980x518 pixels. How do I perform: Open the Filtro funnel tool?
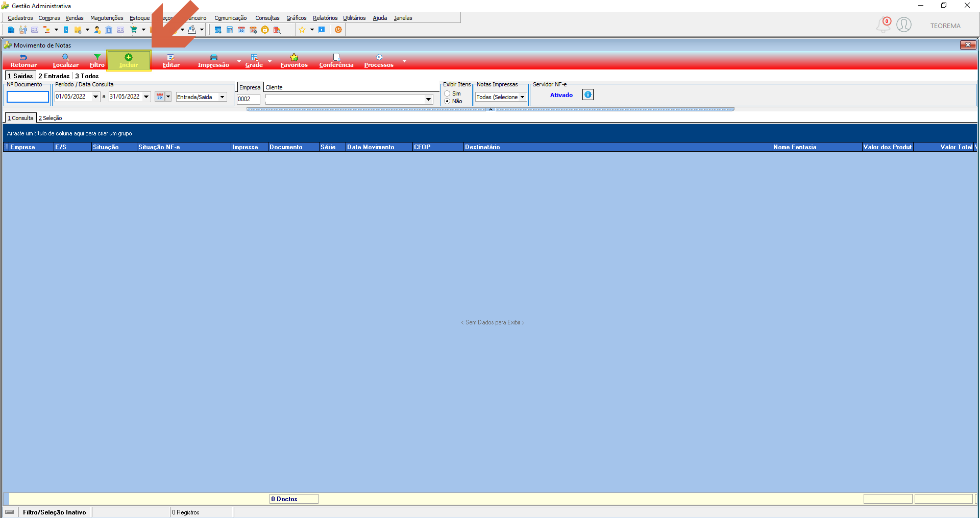(x=97, y=60)
